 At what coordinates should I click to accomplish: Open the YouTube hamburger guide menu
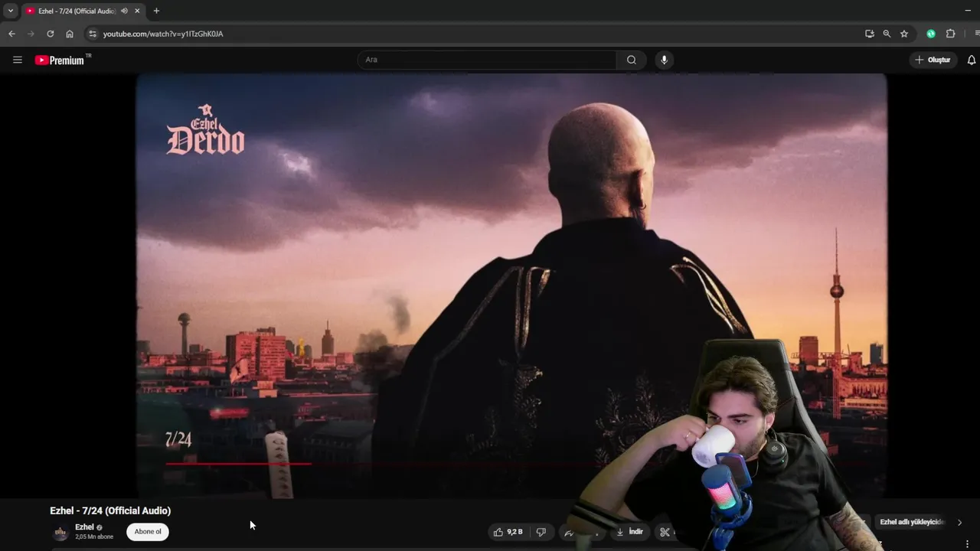[x=18, y=60]
